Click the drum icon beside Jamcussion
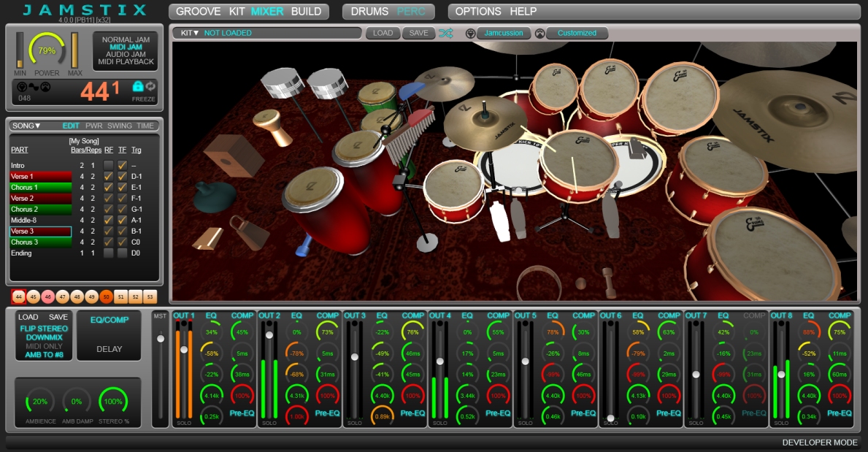The height and width of the screenshot is (452, 868). (471, 34)
